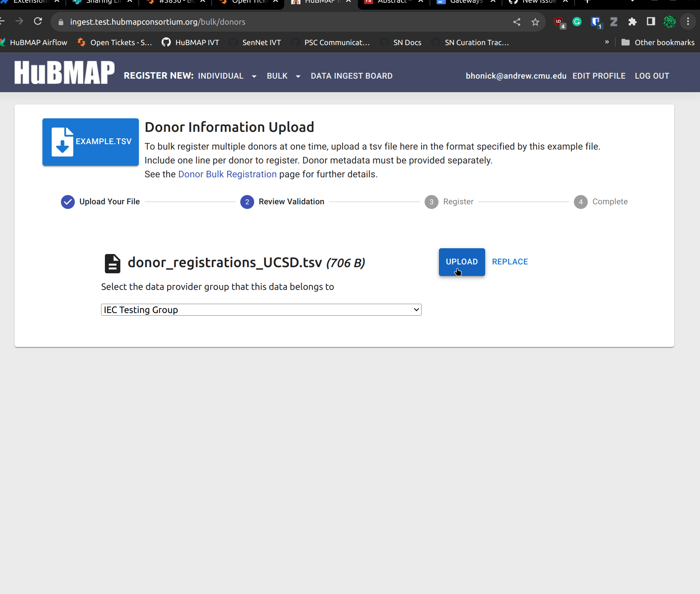Click step 4 Complete circle
This screenshot has height=594, width=700.
click(x=581, y=202)
